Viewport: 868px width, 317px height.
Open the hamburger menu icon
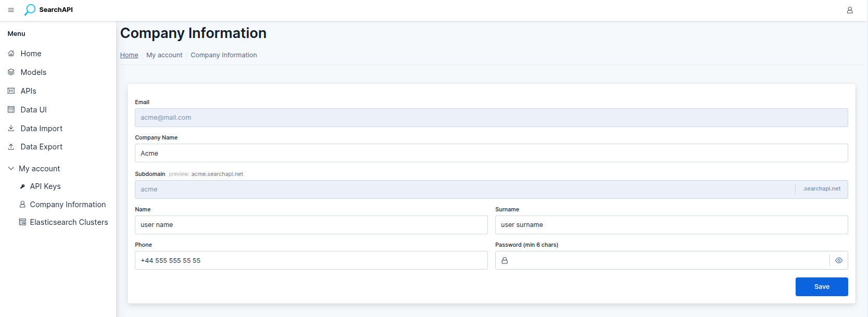(x=11, y=10)
